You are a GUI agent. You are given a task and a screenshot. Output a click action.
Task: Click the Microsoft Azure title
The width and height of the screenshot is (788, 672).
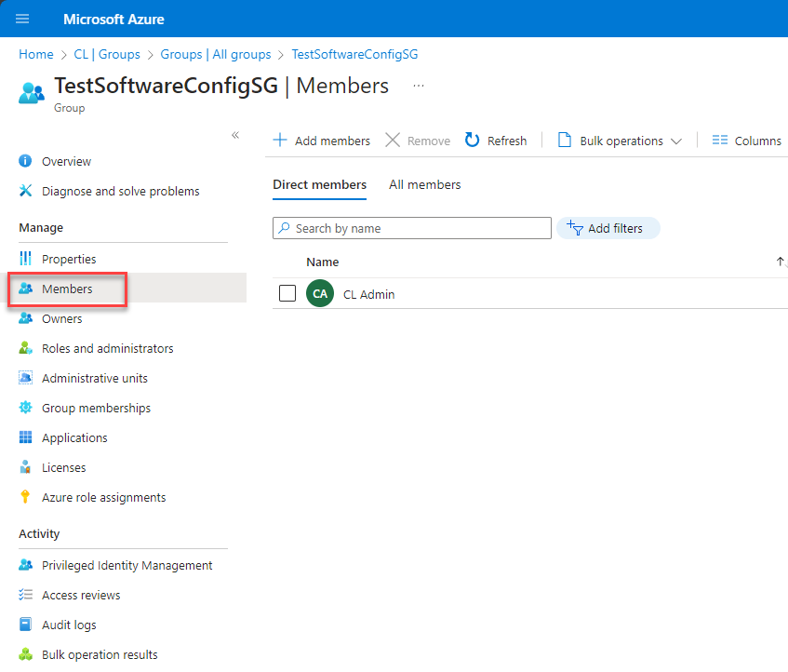point(114,20)
